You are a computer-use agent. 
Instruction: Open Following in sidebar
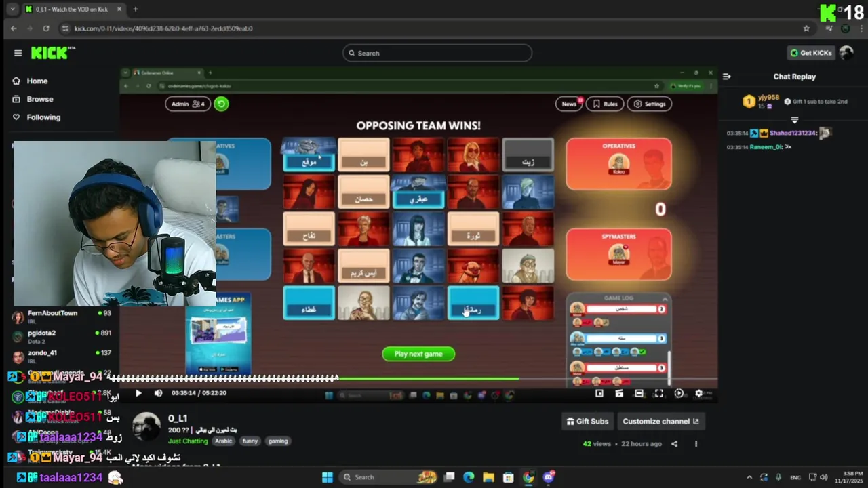point(43,117)
